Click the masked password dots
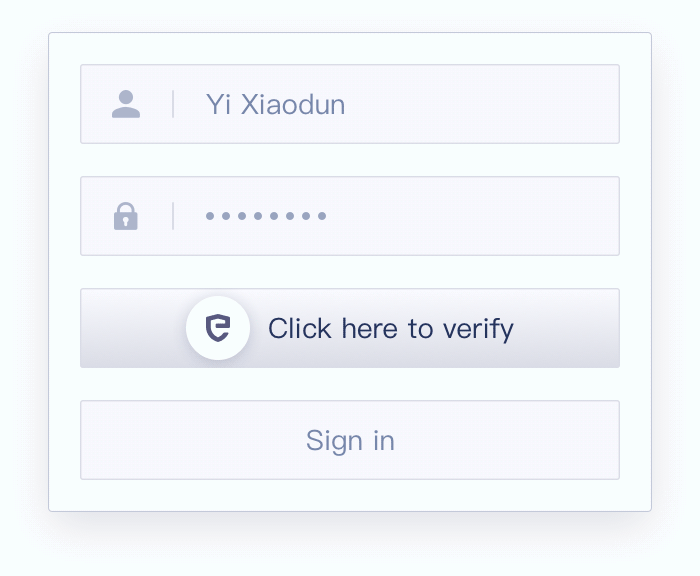This screenshot has width=700, height=576. click(266, 216)
